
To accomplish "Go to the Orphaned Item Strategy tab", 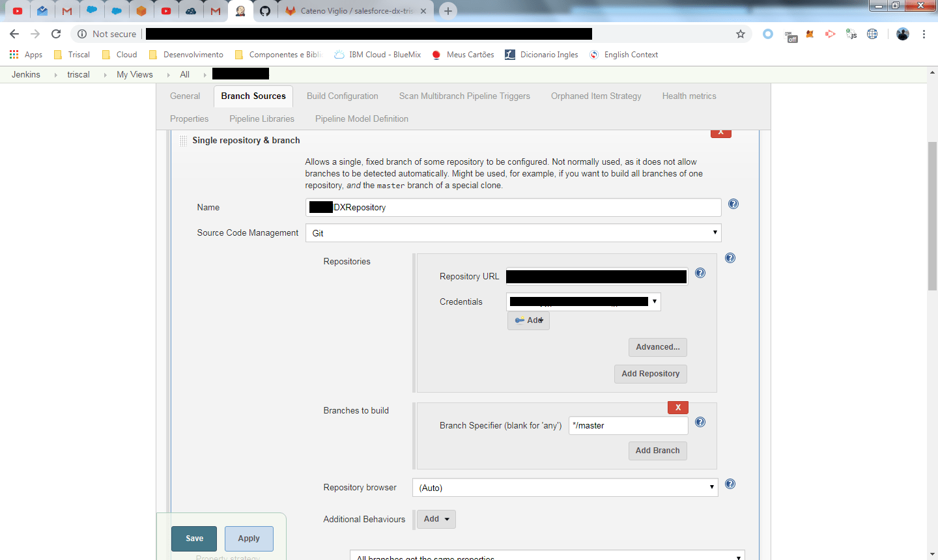I will coord(596,96).
